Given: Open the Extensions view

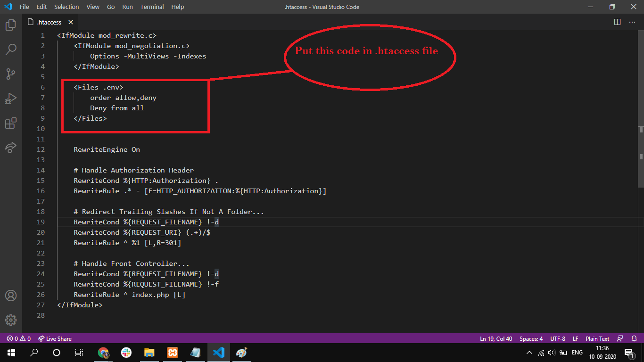Looking at the screenshot, I should (x=10, y=123).
